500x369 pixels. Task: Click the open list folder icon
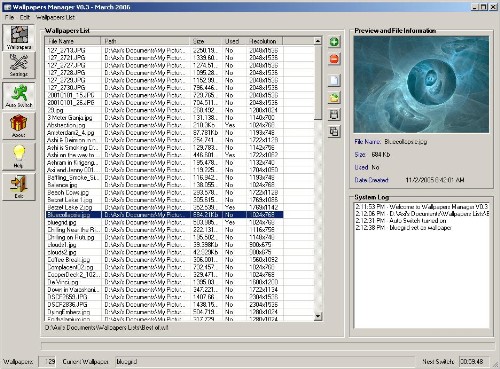[334, 98]
